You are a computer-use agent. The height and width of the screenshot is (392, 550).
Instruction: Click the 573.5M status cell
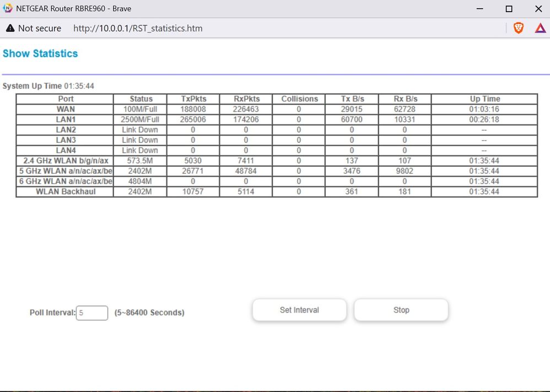(x=140, y=161)
